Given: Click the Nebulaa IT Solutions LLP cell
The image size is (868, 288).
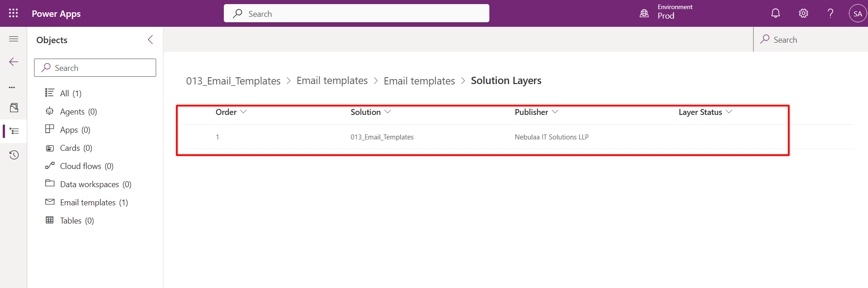Looking at the screenshot, I should click(x=552, y=137).
